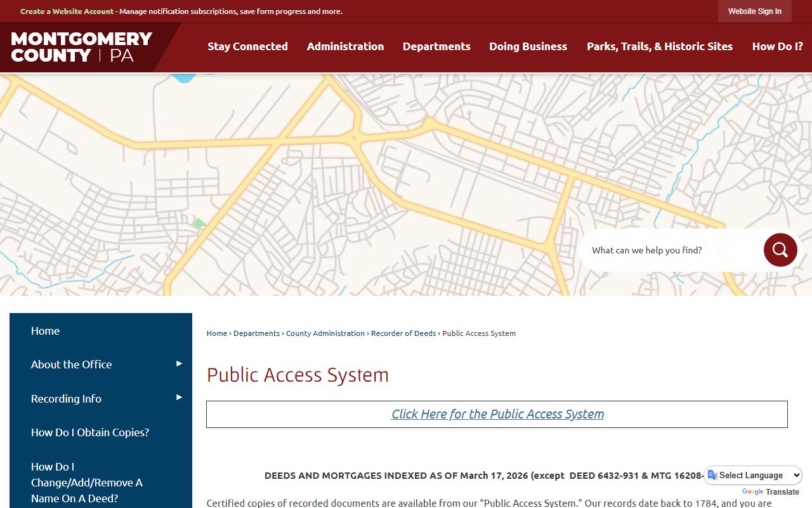Click the Public Access System heading
This screenshot has width=812, height=508.
pos(298,375)
